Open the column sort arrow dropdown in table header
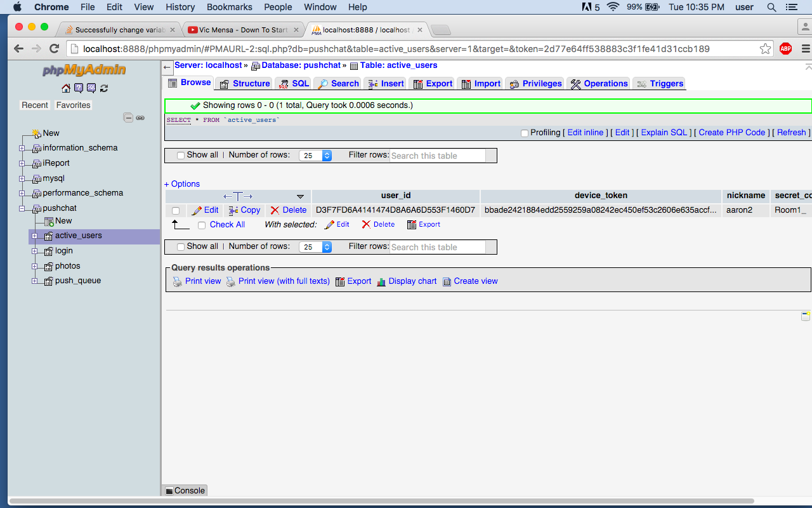The width and height of the screenshot is (812, 508). coord(300,197)
